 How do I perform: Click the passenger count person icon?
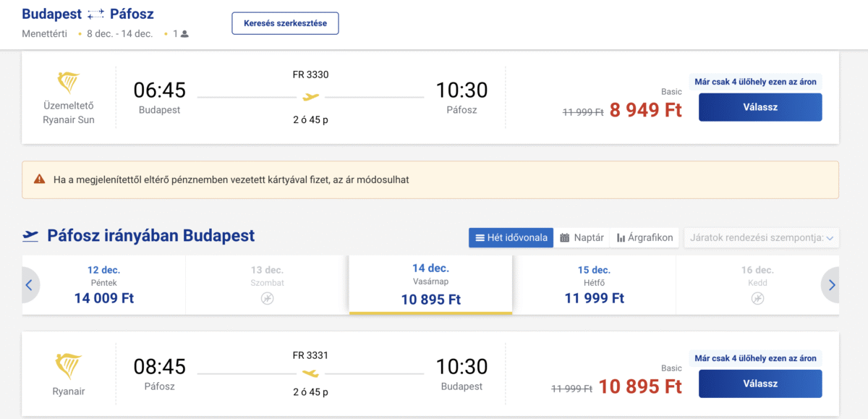(184, 34)
